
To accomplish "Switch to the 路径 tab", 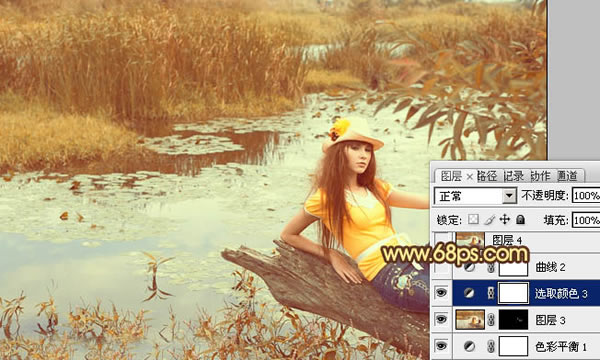I will point(487,176).
